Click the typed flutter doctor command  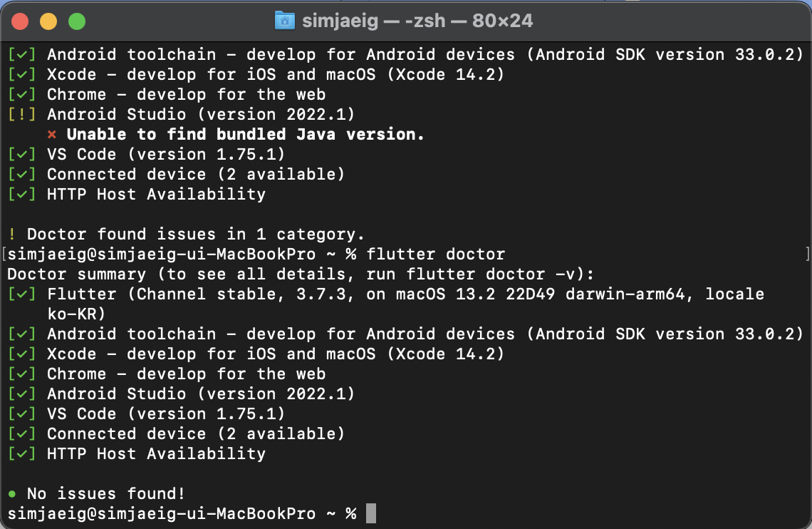[435, 254]
